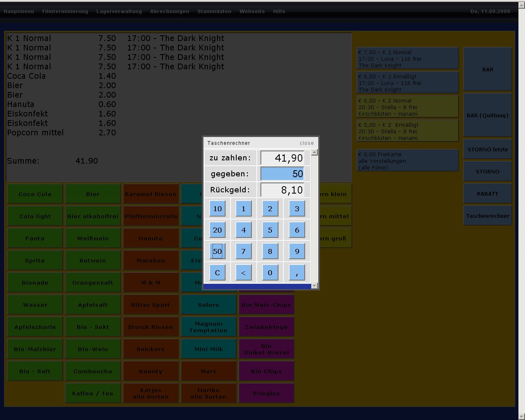Close the Taschenrechner dialog
Viewport: 525px width, 420px height.
[x=306, y=143]
